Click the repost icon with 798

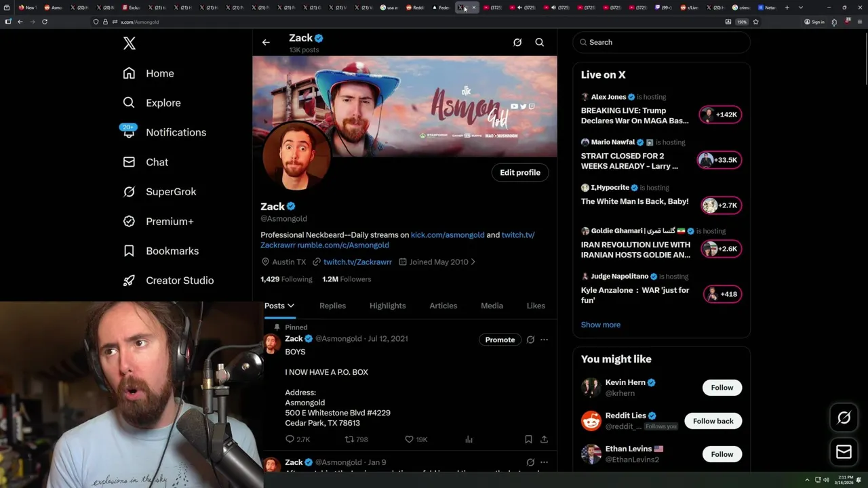tap(349, 439)
